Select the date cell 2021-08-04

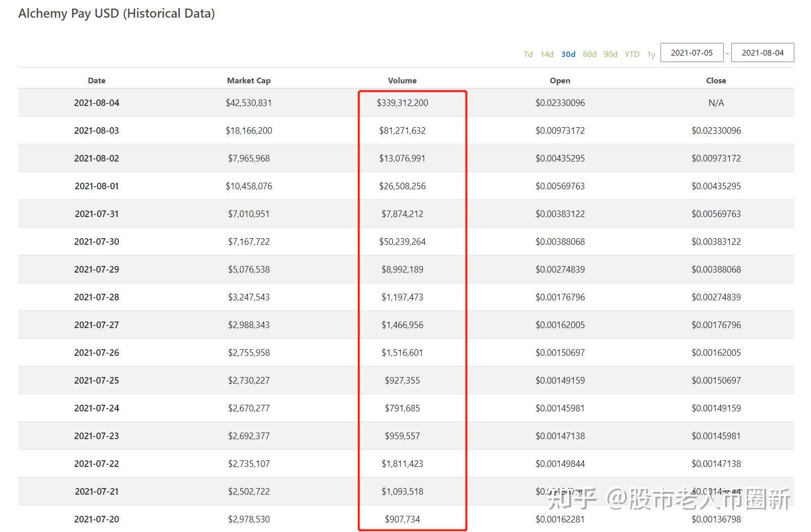click(x=96, y=103)
